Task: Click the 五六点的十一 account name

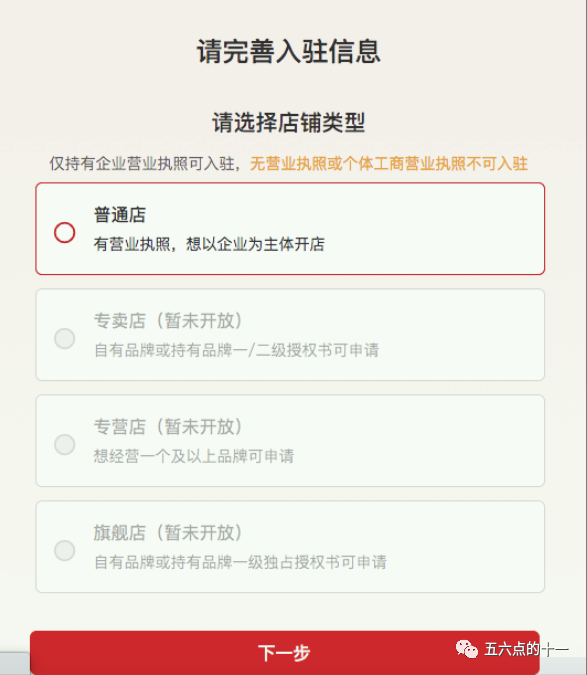Action: 526,649
